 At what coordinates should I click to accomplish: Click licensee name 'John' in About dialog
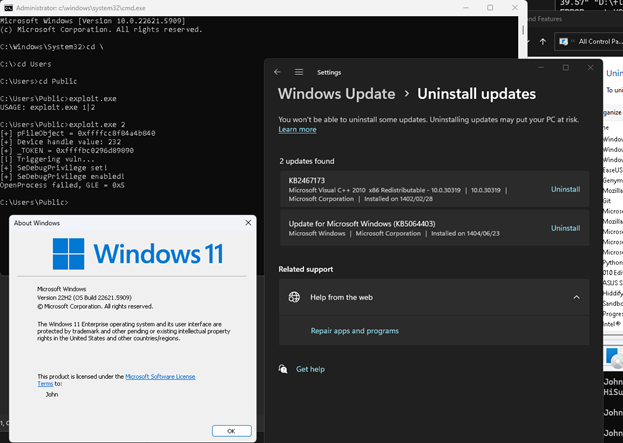tap(52, 394)
